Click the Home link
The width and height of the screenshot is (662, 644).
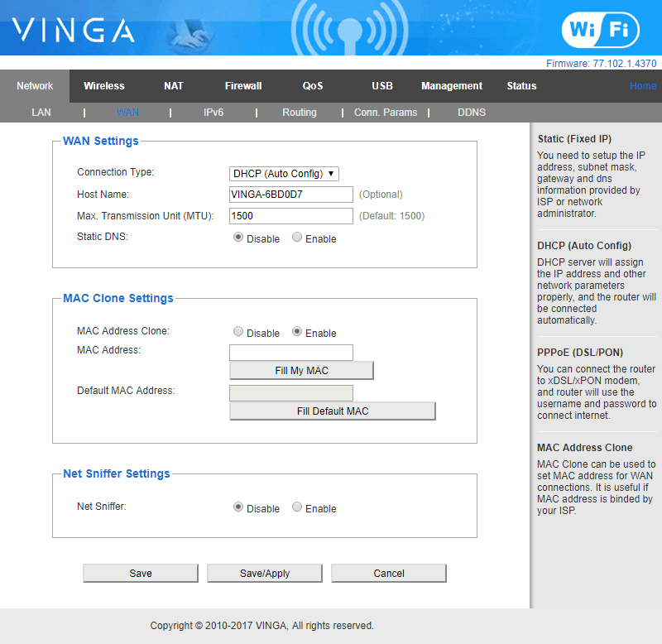coord(642,86)
